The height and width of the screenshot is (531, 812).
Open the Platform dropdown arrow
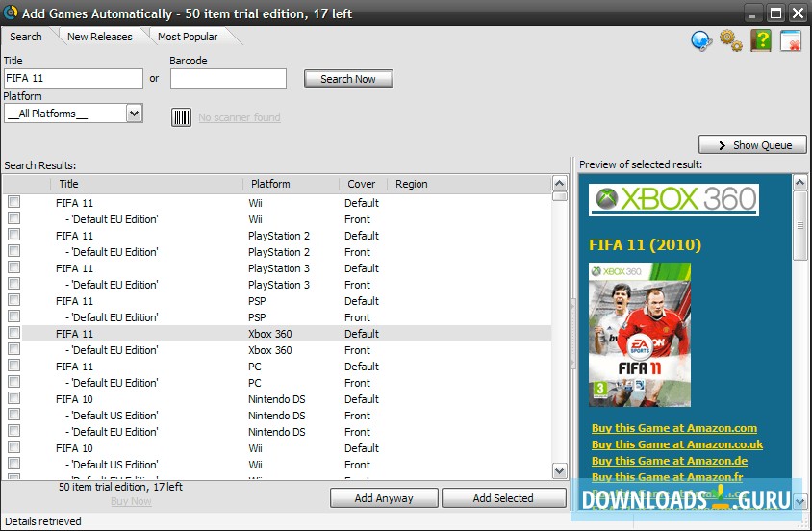coord(134,113)
